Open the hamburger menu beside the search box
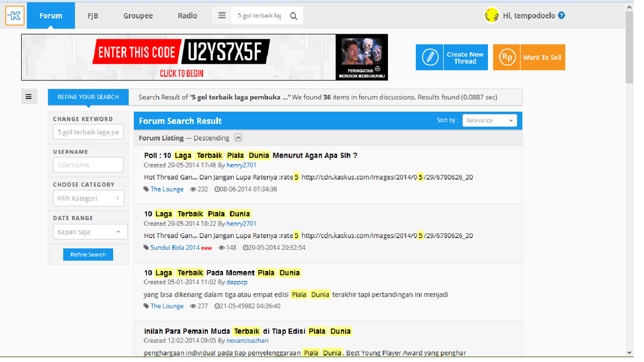 click(x=222, y=16)
